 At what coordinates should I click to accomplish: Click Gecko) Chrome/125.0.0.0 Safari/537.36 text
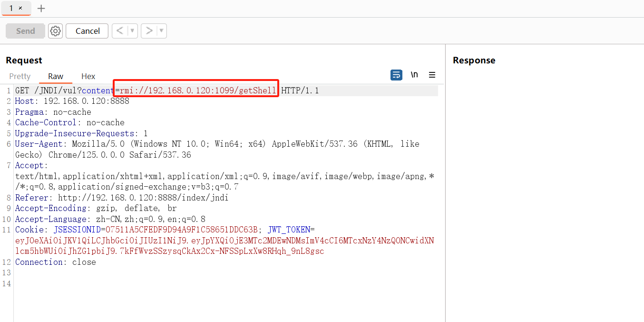pyautogui.click(x=103, y=155)
